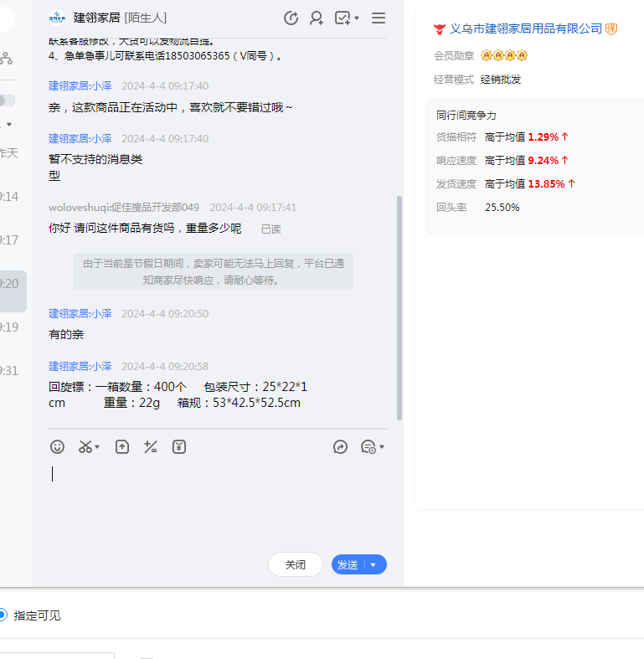The image size is (644, 659).
Task: Select the 指定可见 radio button
Action: coord(3,615)
